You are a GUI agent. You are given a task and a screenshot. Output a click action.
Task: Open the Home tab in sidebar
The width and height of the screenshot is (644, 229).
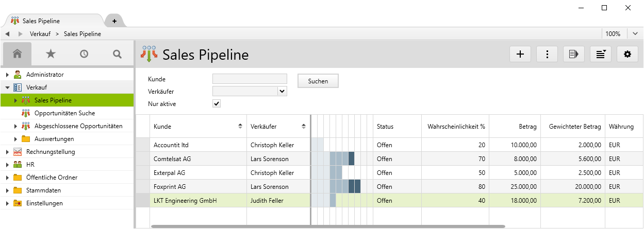(x=17, y=54)
